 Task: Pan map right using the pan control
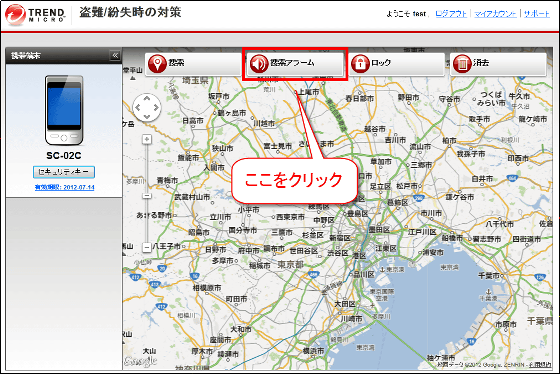click(156, 107)
